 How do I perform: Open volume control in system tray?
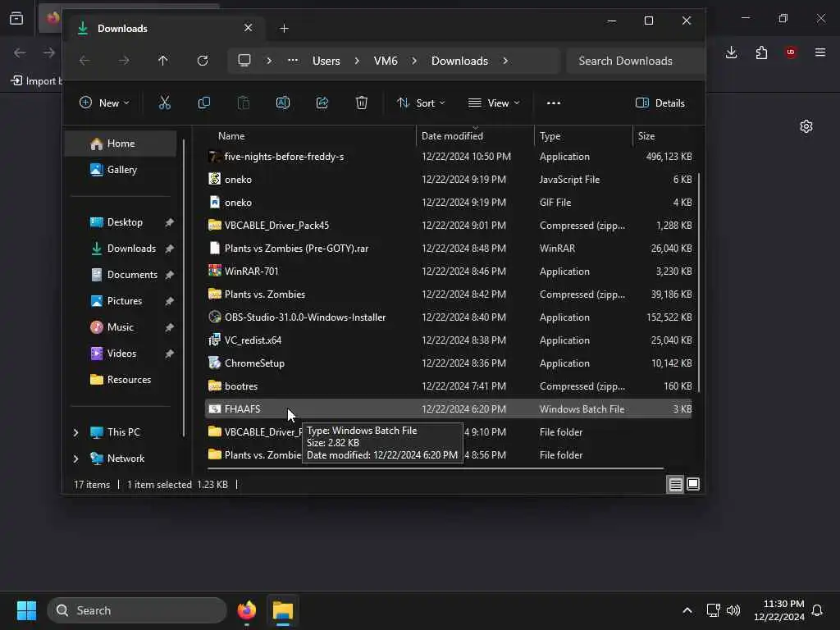[x=733, y=610]
